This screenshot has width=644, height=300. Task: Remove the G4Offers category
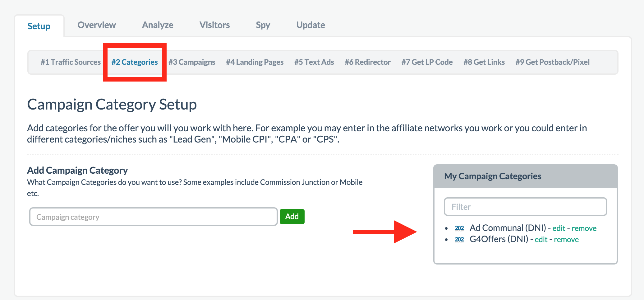pos(566,239)
